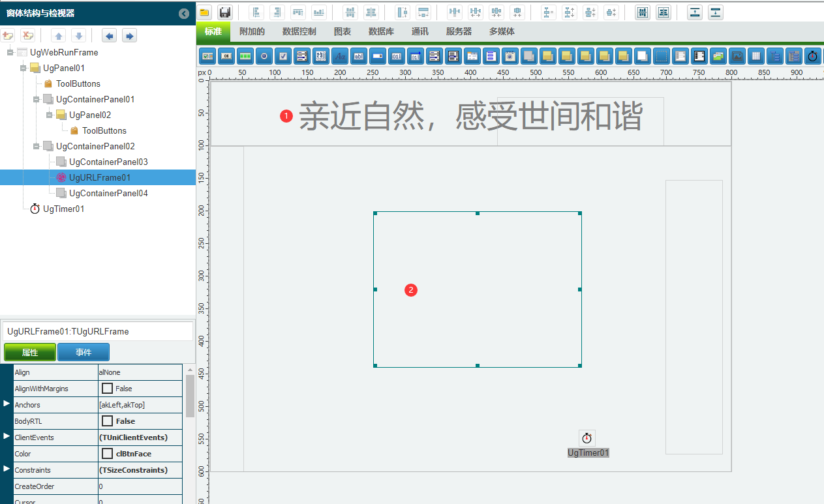824x504 pixels.
Task: Click the open folder icon in top toolbar
Action: pyautogui.click(x=204, y=12)
